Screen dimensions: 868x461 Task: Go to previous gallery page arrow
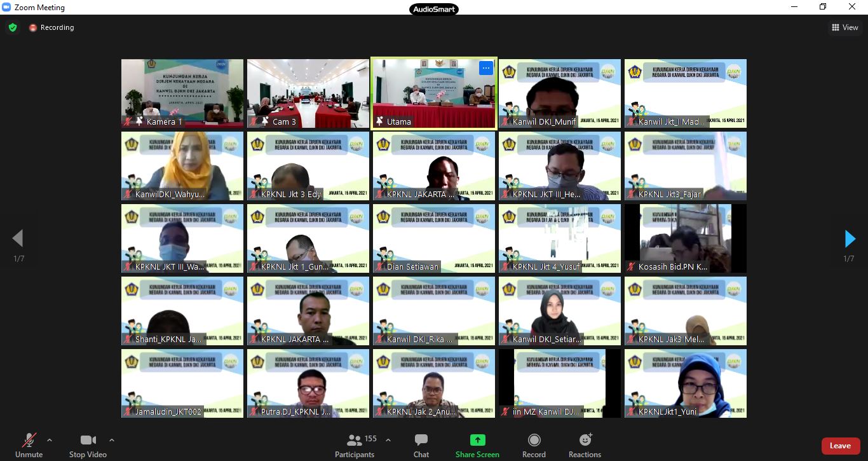tap(18, 239)
